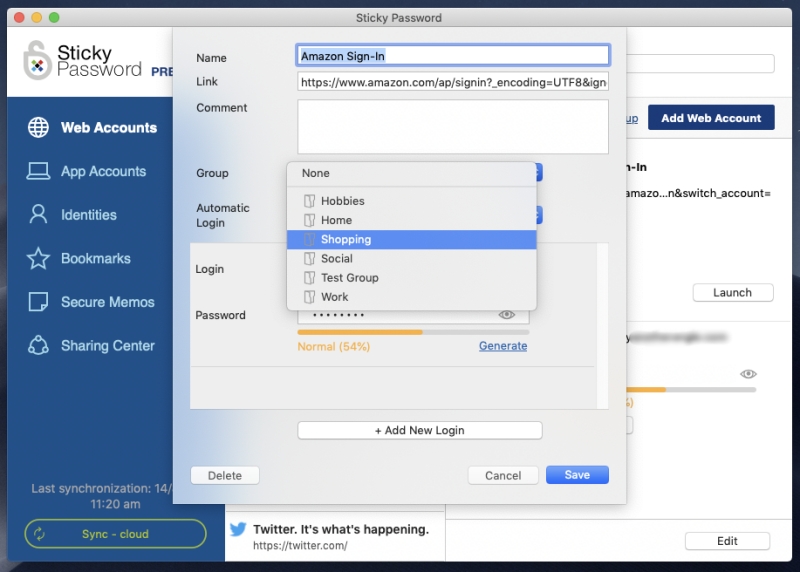Select Home group option
800x572 pixels.
(x=412, y=220)
